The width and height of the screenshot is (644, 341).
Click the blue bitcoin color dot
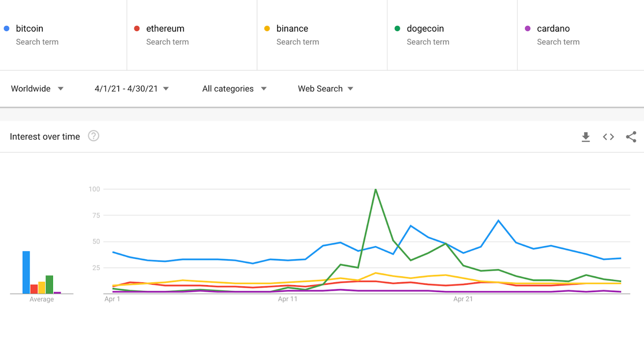pos(7,29)
